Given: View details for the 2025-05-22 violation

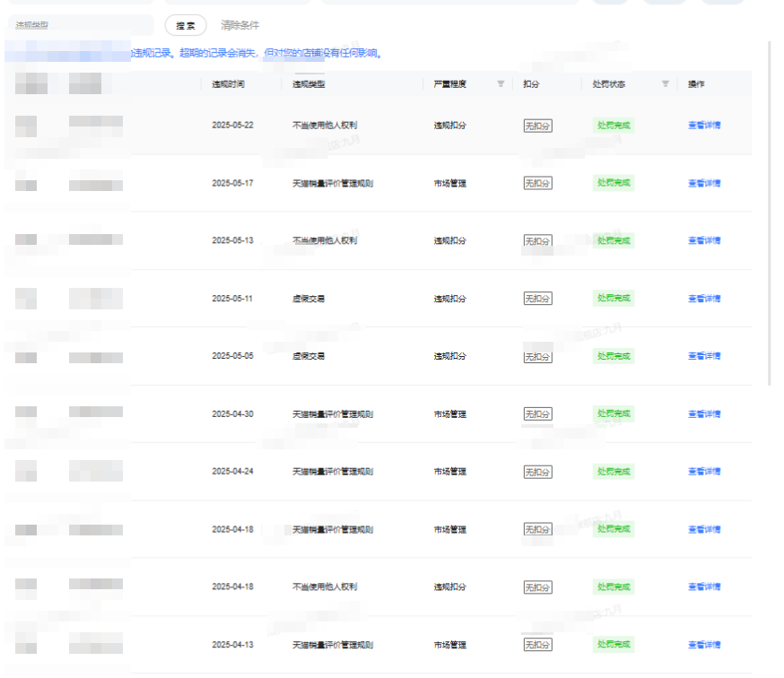Looking at the screenshot, I should tap(704, 126).
